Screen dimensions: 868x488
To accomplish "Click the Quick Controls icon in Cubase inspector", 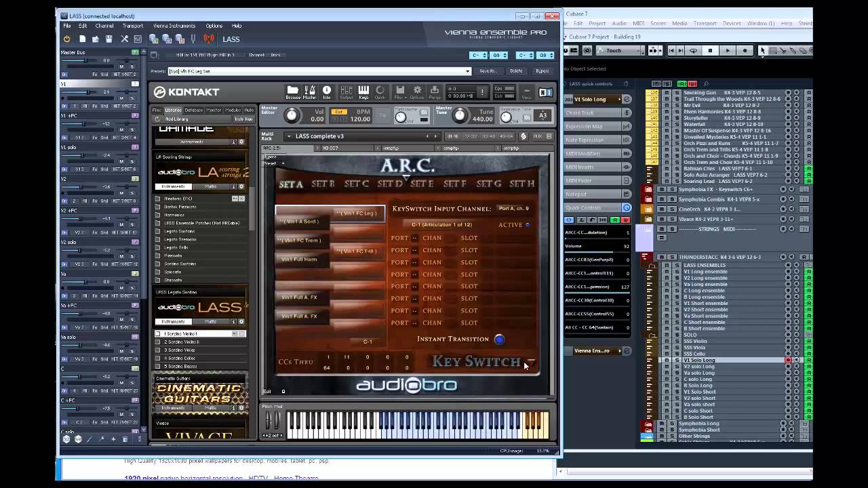I will 627,207.
